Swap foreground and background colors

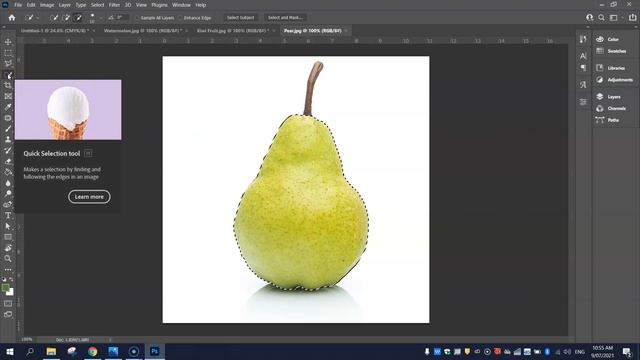pyautogui.click(x=11, y=280)
